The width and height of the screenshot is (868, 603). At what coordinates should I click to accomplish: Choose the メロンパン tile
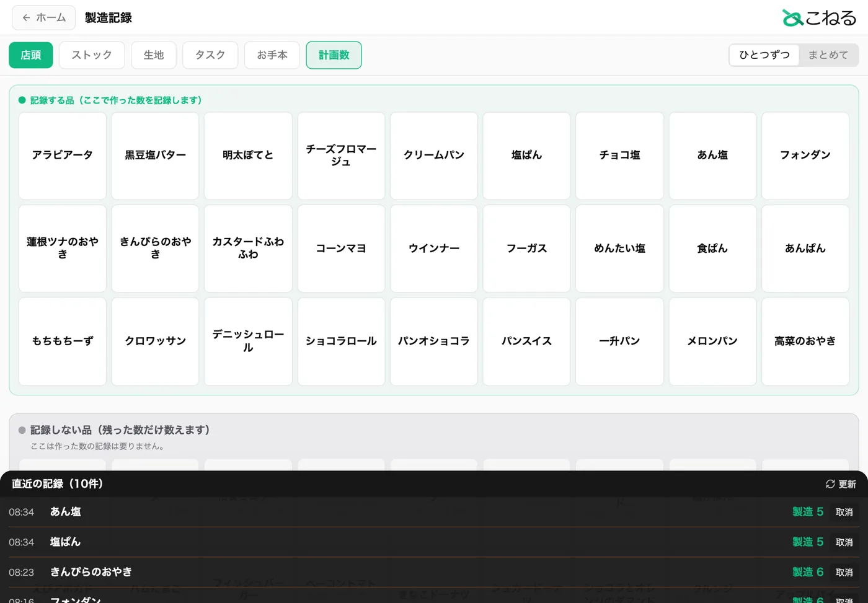pyautogui.click(x=712, y=341)
